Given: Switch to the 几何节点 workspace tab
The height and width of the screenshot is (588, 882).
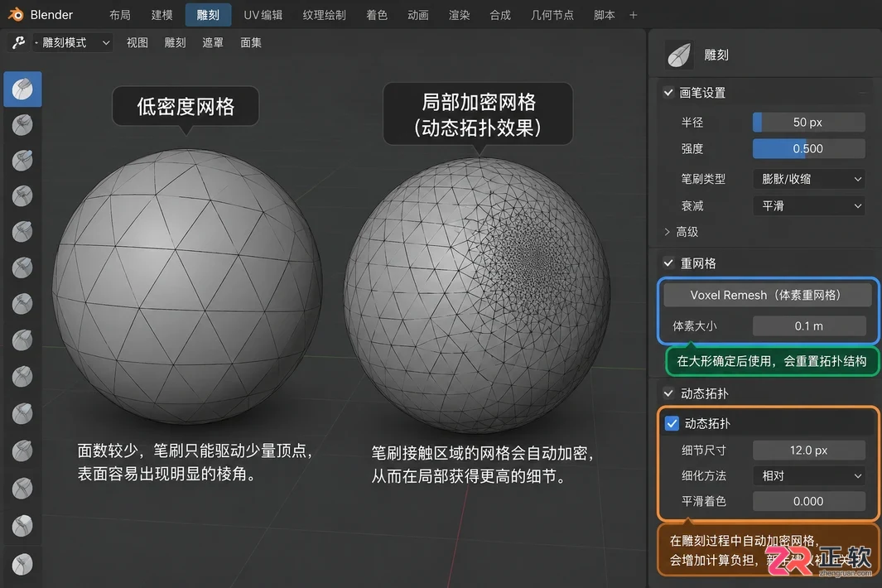Looking at the screenshot, I should coord(552,15).
